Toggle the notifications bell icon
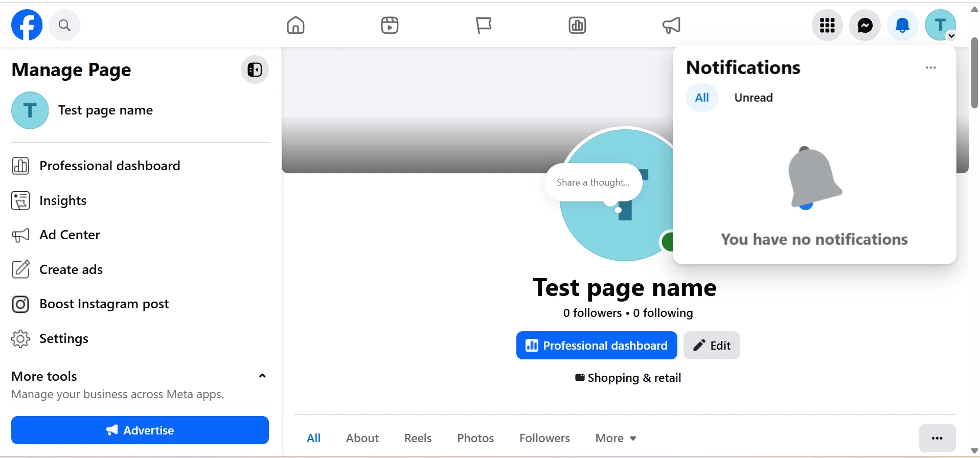Screen dimensions: 980x458 click(x=903, y=25)
